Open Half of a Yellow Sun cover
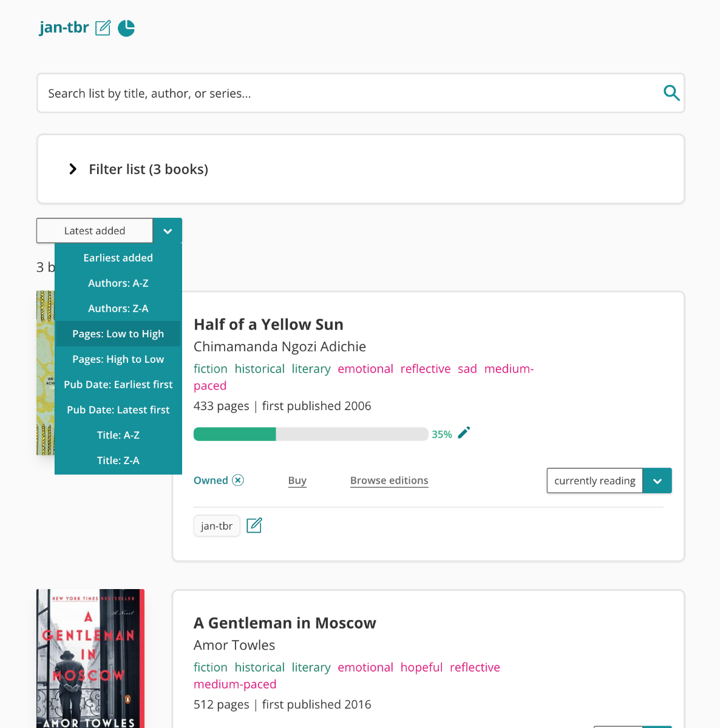Screen dimensions: 720x728 (46, 373)
